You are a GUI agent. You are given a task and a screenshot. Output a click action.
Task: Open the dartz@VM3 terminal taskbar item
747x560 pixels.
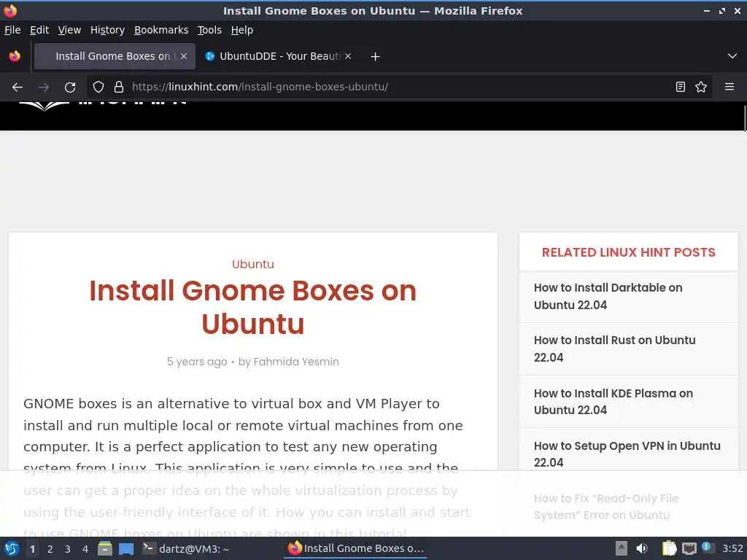click(186, 549)
